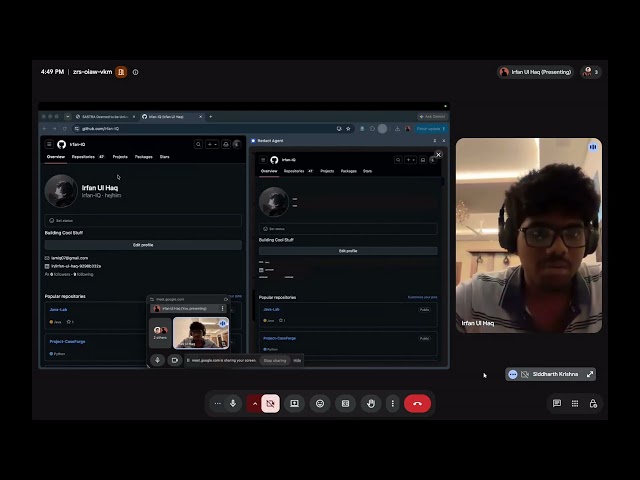Click the downloads icon in the browser toolbar
Viewport: 640px width, 480px height.
click(397, 129)
